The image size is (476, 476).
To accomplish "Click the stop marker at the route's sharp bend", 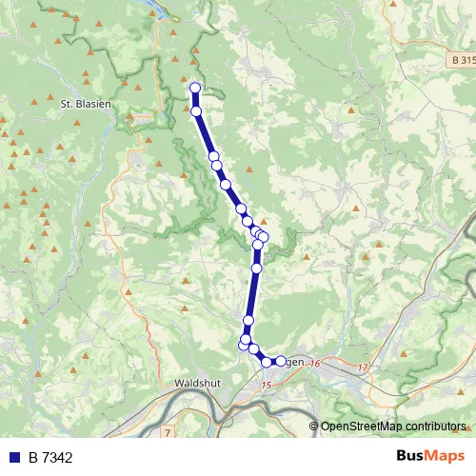I will tap(264, 237).
